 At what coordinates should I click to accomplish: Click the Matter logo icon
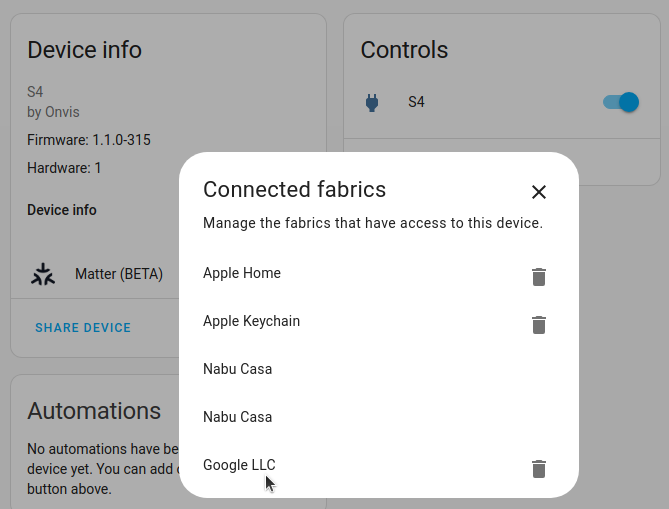pos(43,274)
